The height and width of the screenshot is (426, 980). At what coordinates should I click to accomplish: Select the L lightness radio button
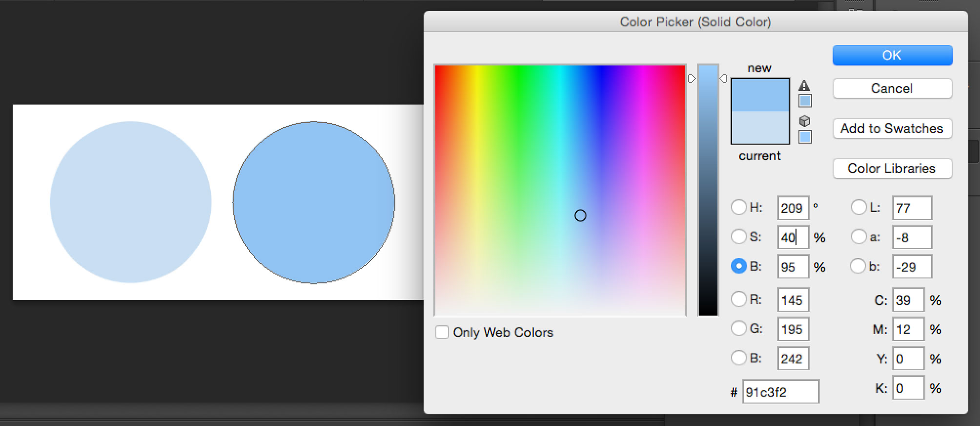click(x=858, y=207)
